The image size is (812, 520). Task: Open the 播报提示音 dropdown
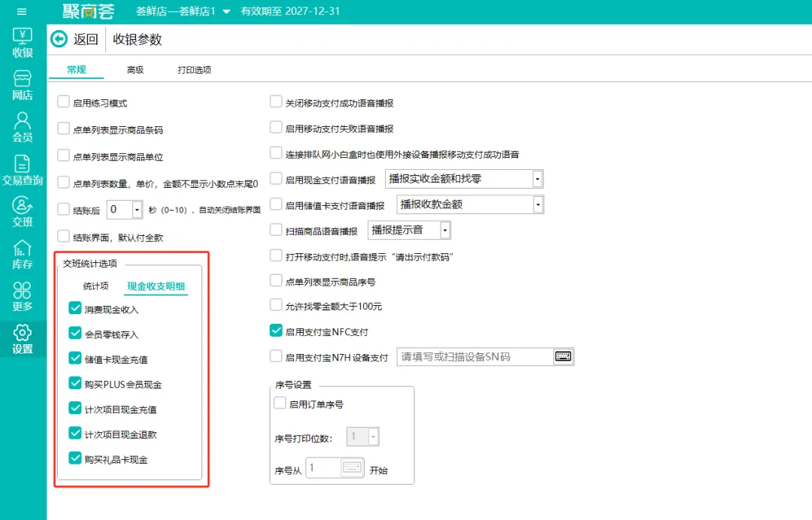(409, 230)
